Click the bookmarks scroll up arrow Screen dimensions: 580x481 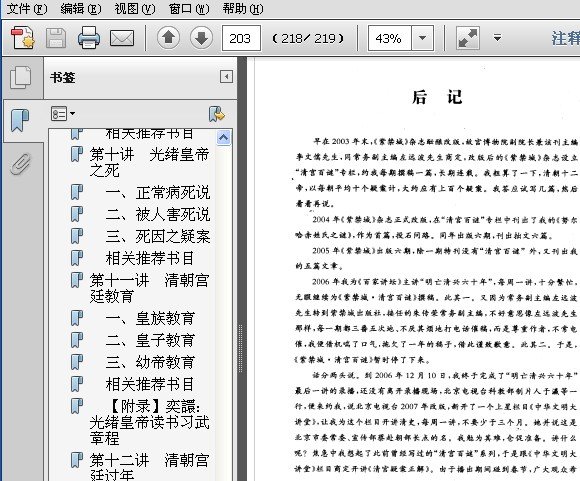pos(223,138)
